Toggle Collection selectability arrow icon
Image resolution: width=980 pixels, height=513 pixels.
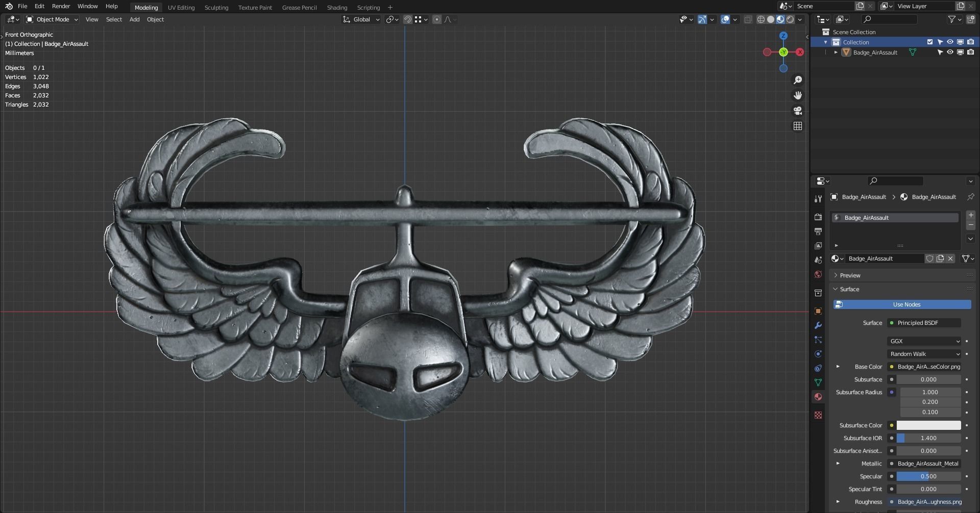point(940,42)
